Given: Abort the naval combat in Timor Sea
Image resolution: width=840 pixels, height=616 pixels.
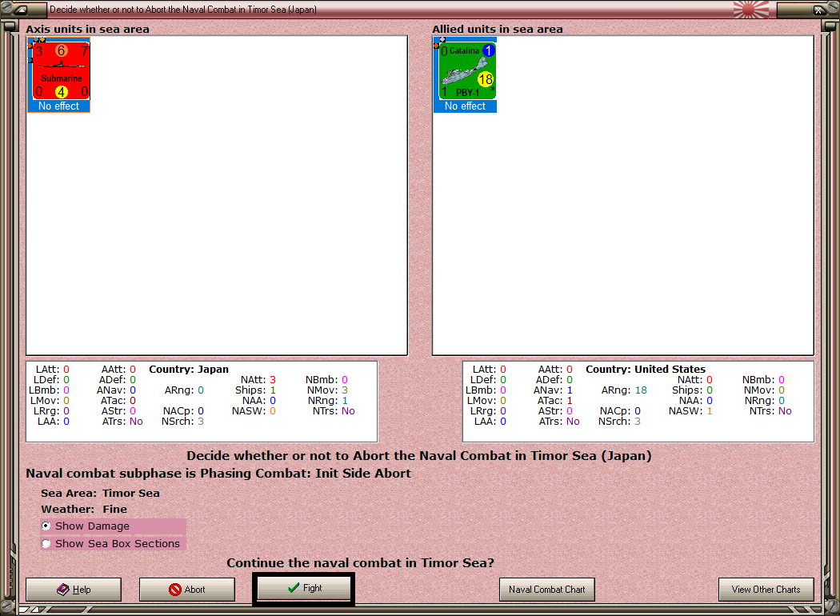Looking at the screenshot, I should click(187, 590).
